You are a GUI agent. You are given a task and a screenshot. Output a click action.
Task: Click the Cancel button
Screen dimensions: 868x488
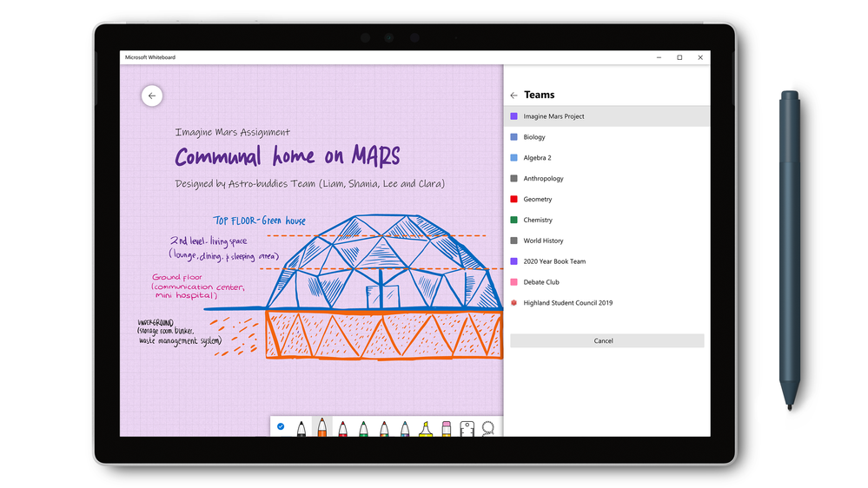pos(606,341)
